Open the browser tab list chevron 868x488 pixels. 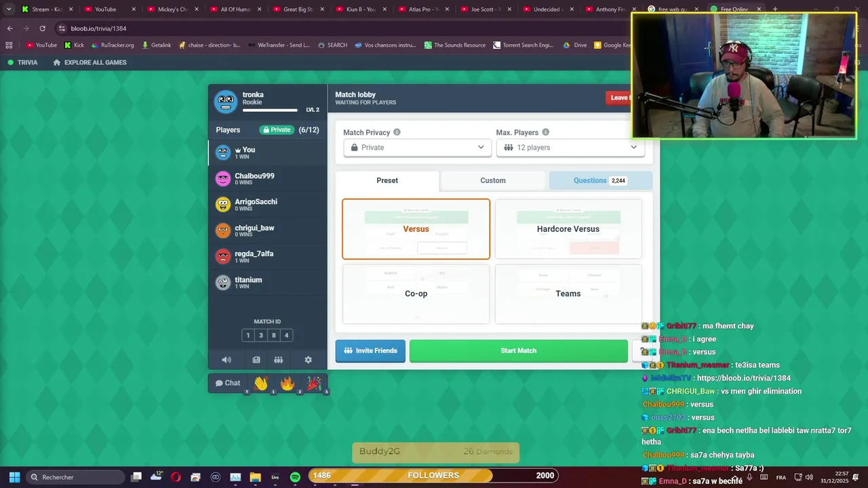click(9, 9)
